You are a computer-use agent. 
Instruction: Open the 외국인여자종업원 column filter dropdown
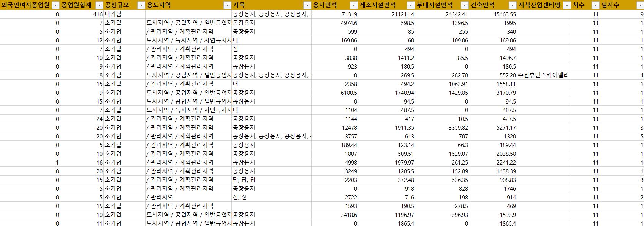pos(55,5)
